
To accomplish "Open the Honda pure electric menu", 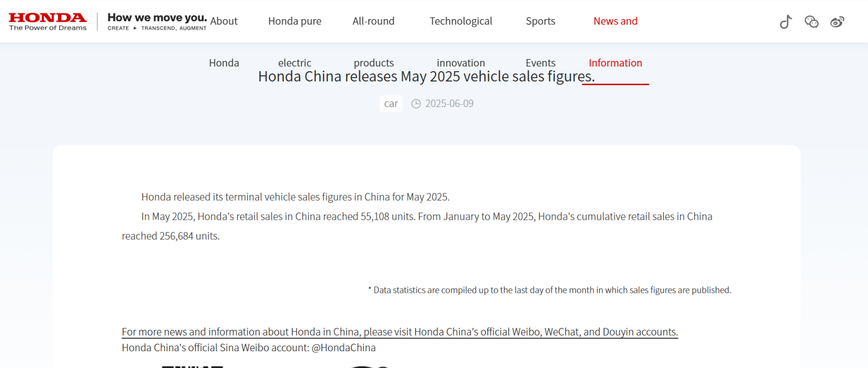I will [x=295, y=42].
